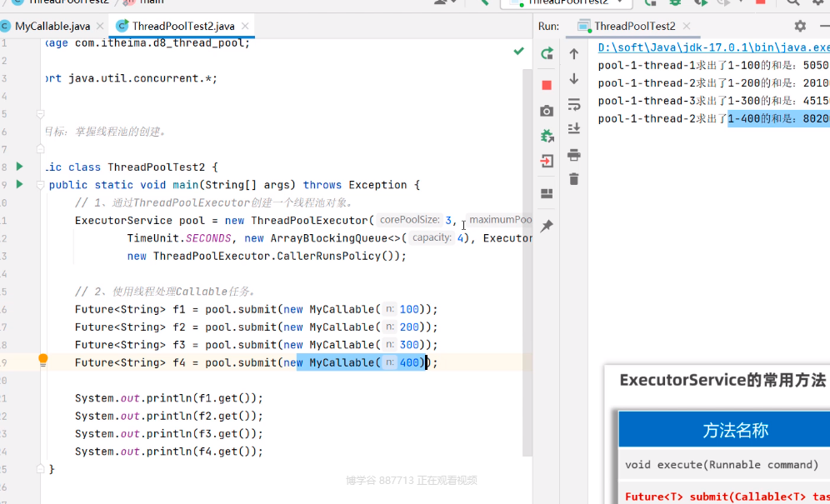Switch to the MyCallable.java tab

[52, 26]
